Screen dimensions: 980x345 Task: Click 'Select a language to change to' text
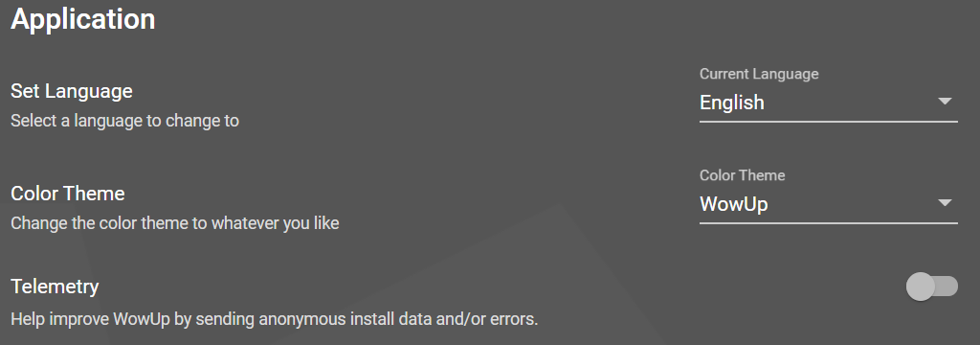click(125, 121)
